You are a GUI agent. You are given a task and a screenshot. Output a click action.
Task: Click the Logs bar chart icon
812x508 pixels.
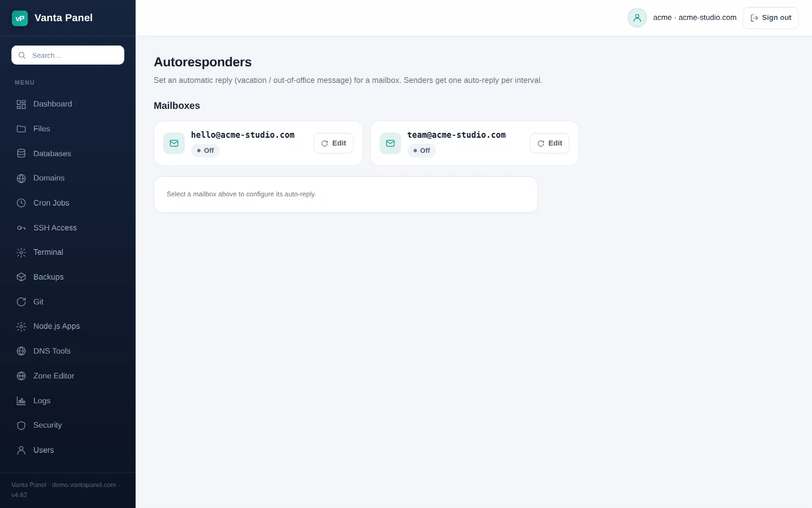pos(21,401)
